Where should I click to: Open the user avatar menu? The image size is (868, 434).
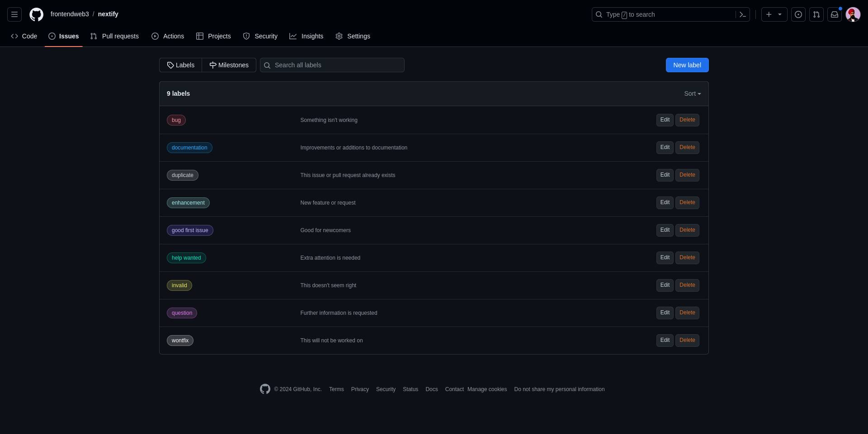tap(853, 14)
